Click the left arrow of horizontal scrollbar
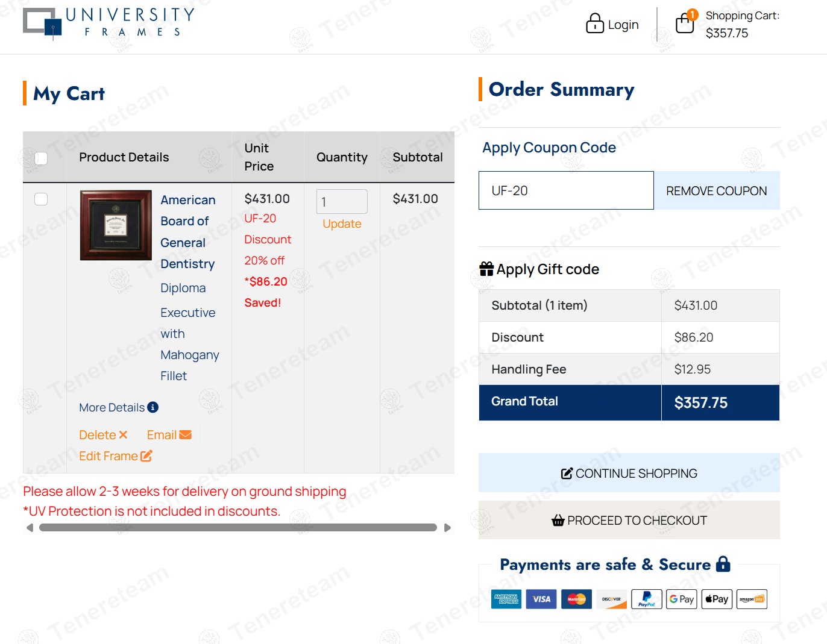This screenshot has width=827, height=644. tap(30, 528)
